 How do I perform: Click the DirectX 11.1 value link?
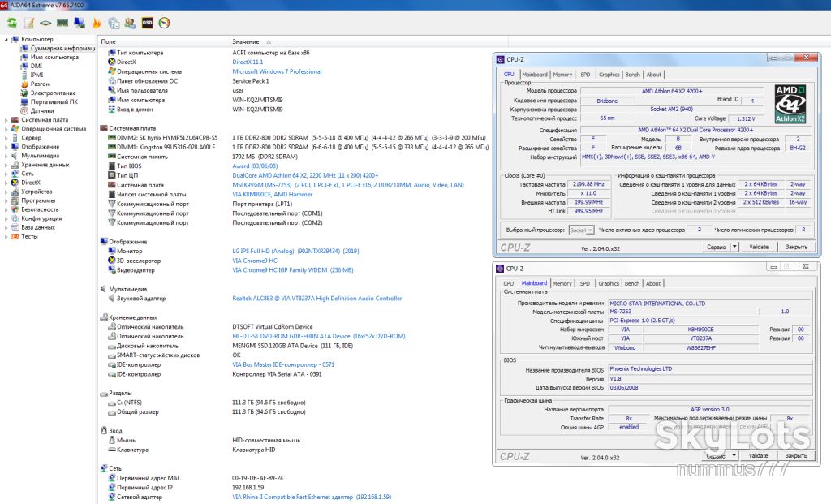tap(248, 62)
